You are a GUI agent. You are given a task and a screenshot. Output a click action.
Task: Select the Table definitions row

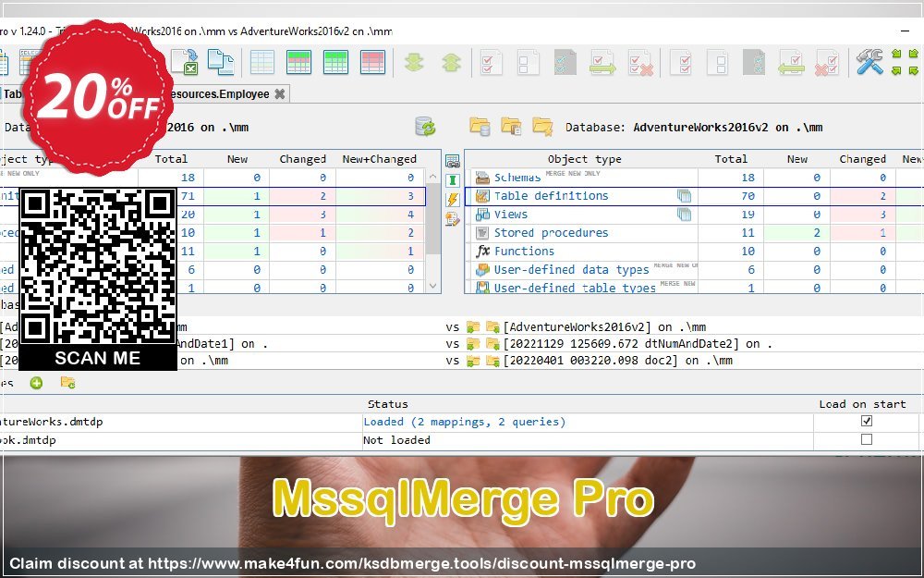coord(694,196)
